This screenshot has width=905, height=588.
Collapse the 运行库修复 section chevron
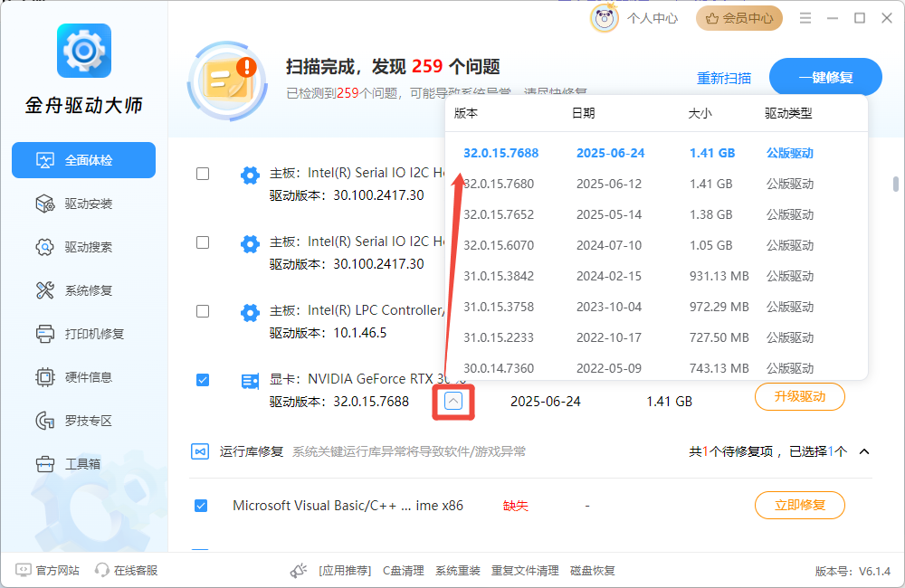[864, 451]
